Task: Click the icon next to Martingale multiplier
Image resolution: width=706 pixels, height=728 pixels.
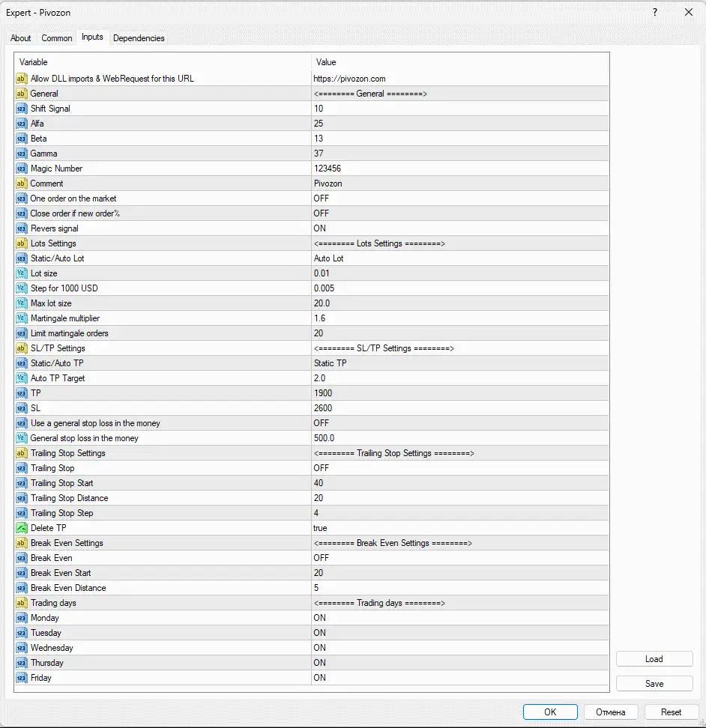Action: [x=21, y=318]
